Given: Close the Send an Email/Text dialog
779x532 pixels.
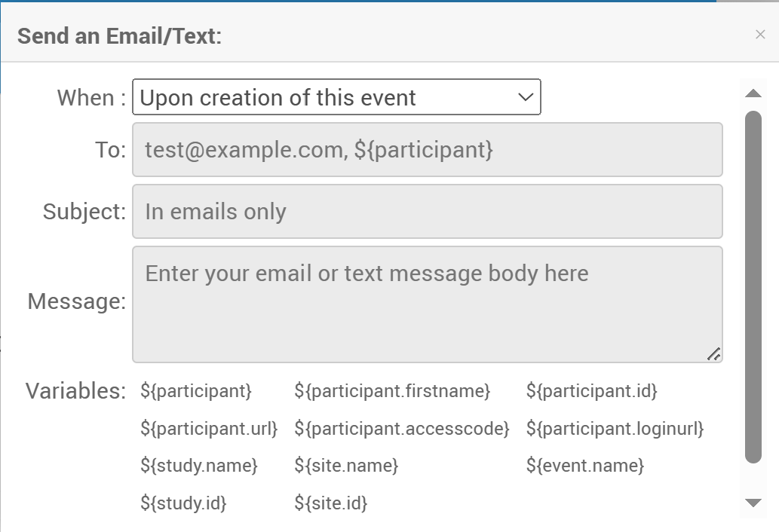Looking at the screenshot, I should (760, 35).
